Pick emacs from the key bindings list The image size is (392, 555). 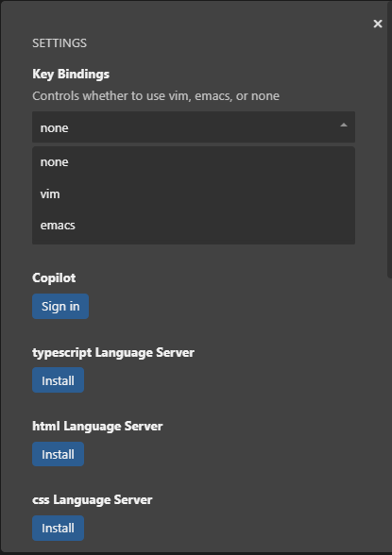point(194,226)
